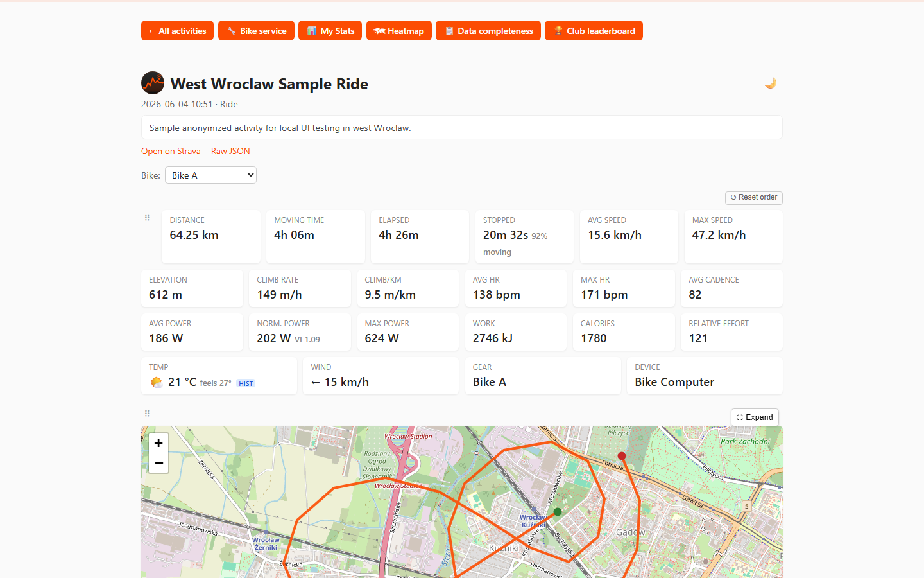Click the Distance 64.25 km card

[211, 236]
